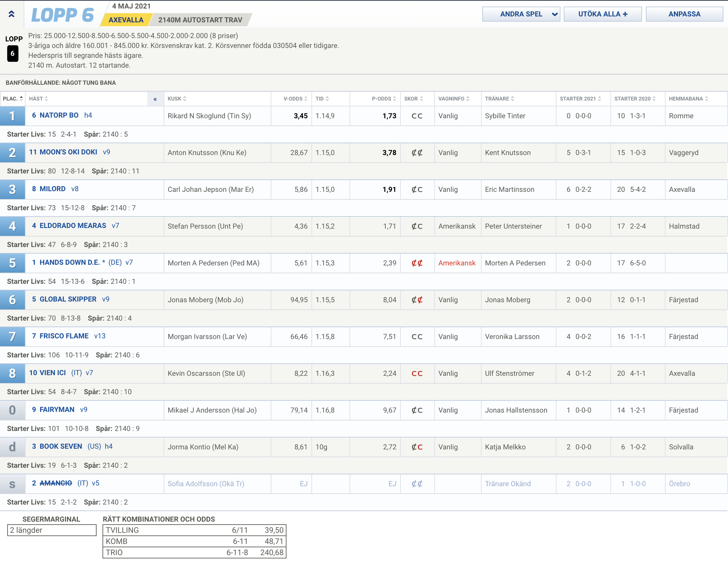Click the TRIO 6-11-8 odds row

pos(194,553)
